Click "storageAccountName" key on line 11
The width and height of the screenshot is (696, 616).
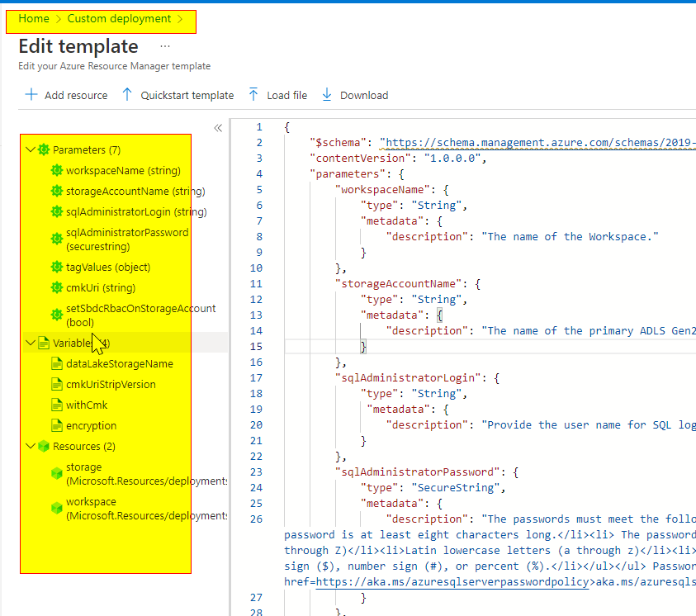398,284
